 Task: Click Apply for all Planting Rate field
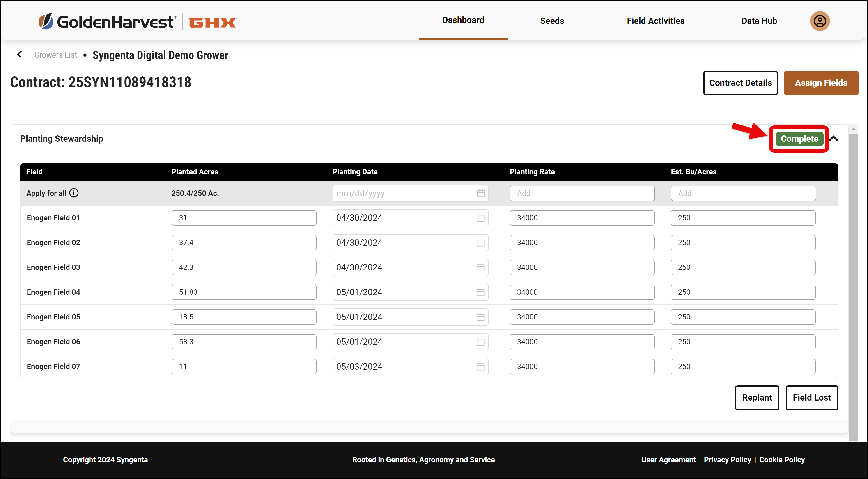click(x=582, y=193)
